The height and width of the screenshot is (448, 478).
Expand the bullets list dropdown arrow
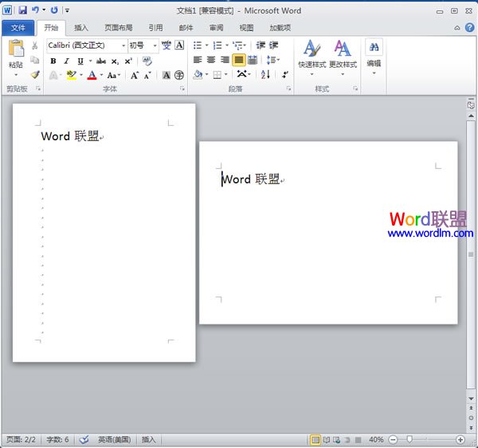click(206, 45)
